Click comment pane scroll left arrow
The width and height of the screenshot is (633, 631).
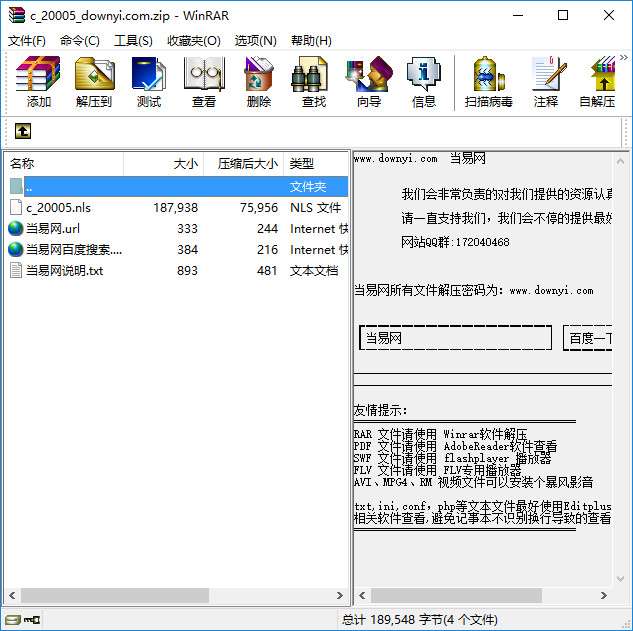coord(362,595)
